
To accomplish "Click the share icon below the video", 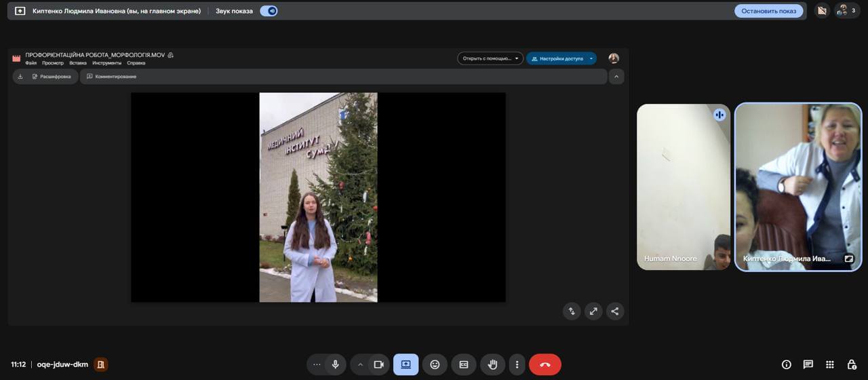I will coord(614,311).
